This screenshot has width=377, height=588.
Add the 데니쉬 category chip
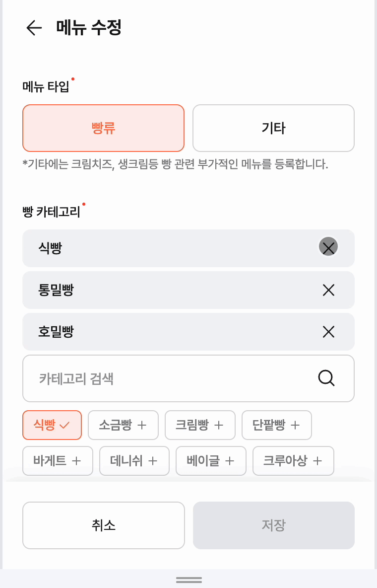[x=134, y=461]
